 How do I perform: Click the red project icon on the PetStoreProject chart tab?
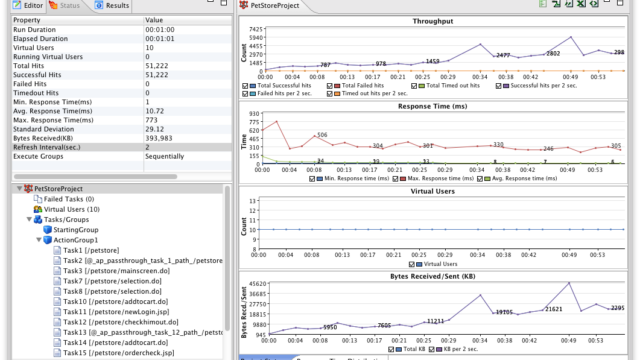coord(244,5)
